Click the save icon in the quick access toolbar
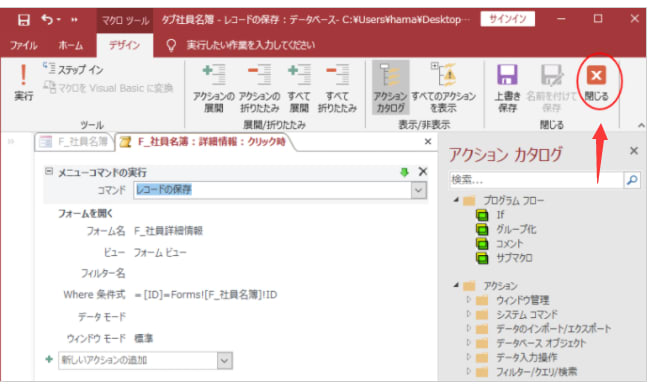 point(24,20)
